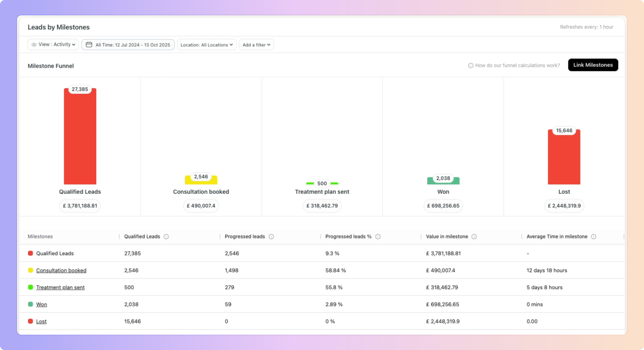Click the red Qualified Leads funnel bar

(80, 136)
